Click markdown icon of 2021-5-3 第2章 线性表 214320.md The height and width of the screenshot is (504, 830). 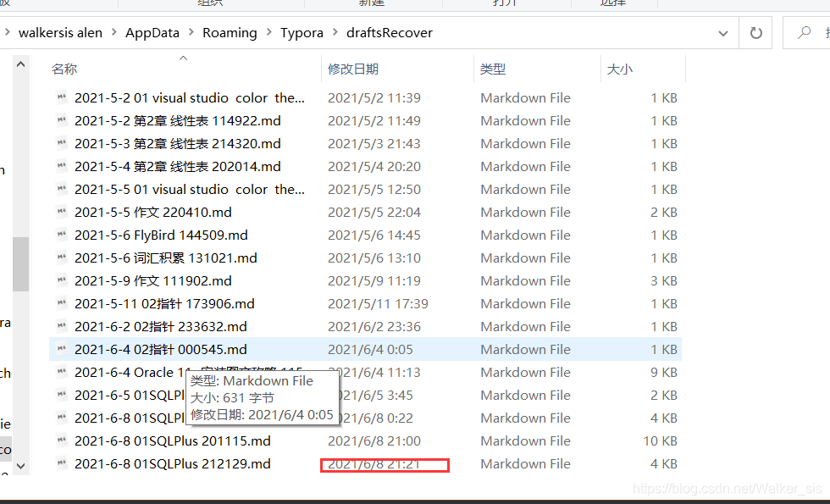[62, 143]
